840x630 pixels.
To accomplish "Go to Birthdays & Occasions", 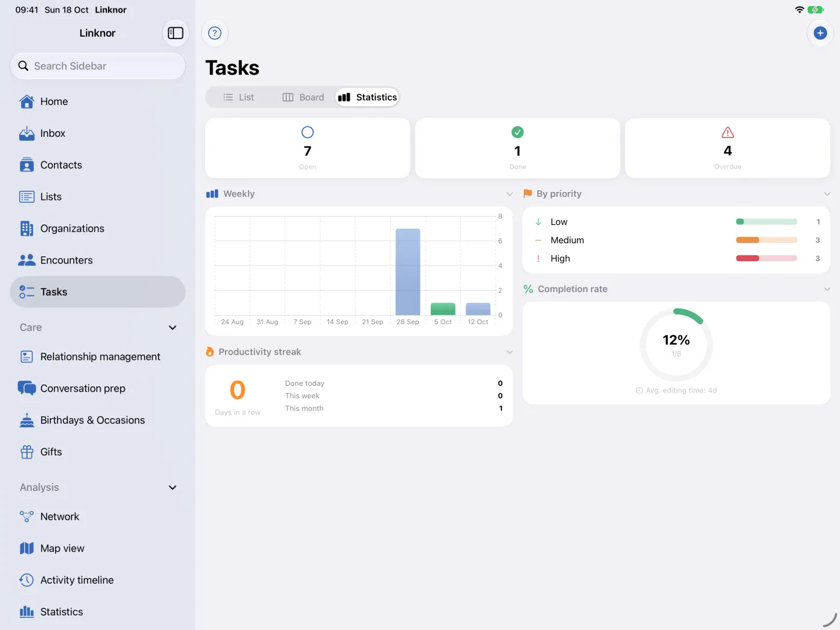I will click(x=98, y=420).
